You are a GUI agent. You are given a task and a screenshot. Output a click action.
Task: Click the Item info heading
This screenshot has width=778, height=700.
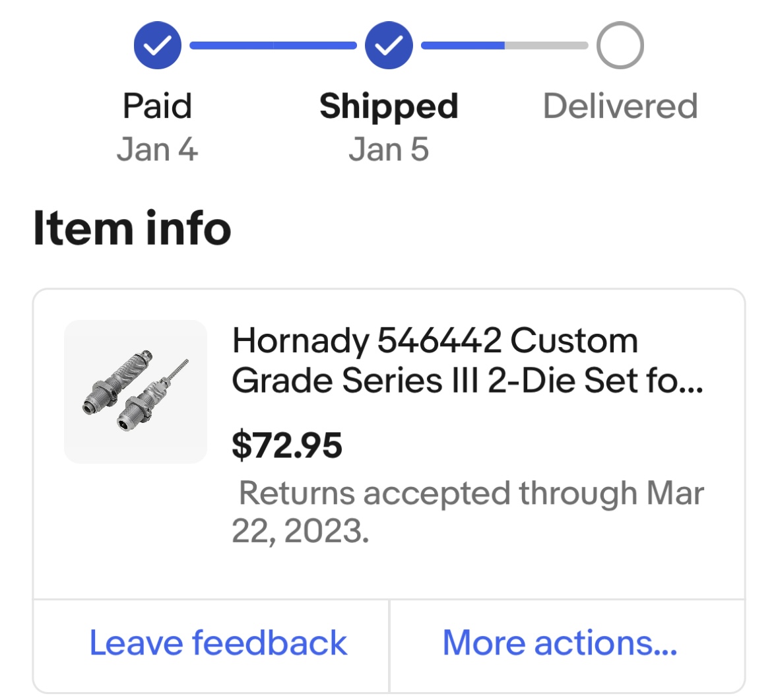point(132,228)
